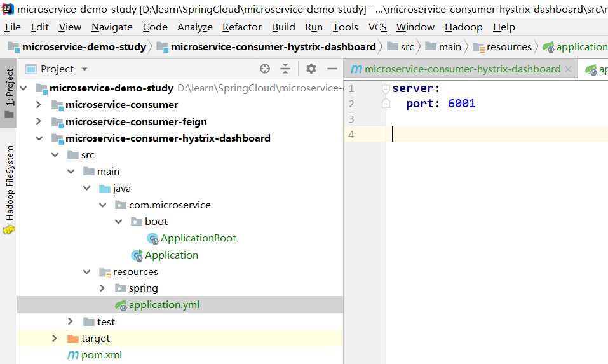Collapse the java folder
The height and width of the screenshot is (364, 608).
coord(87,189)
